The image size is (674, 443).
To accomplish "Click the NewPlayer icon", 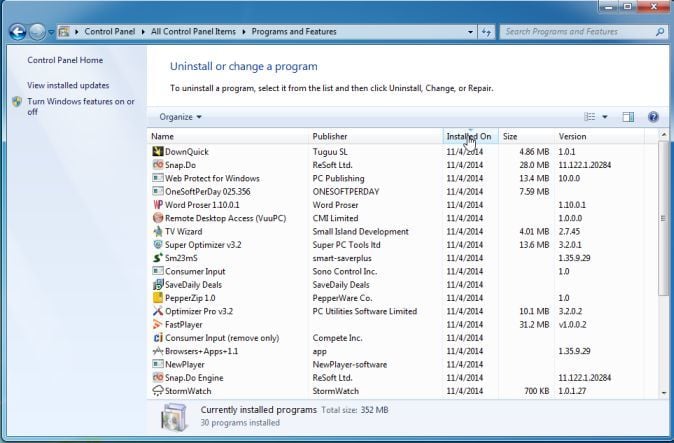I will [158, 364].
